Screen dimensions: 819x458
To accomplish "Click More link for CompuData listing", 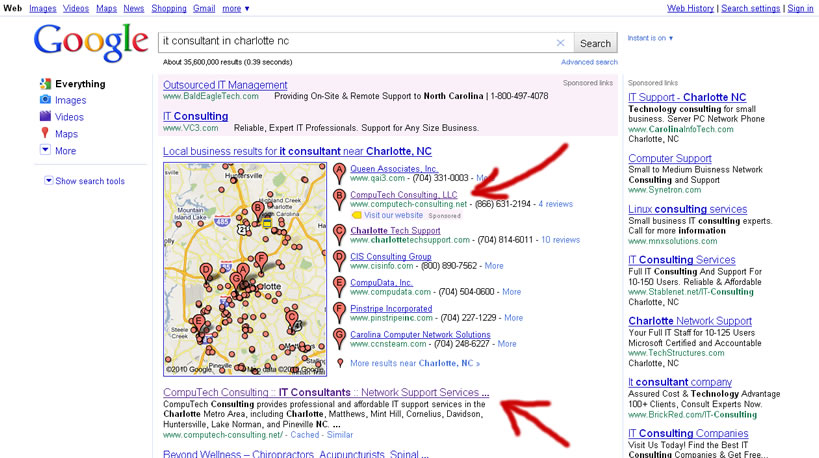I will point(511,291).
